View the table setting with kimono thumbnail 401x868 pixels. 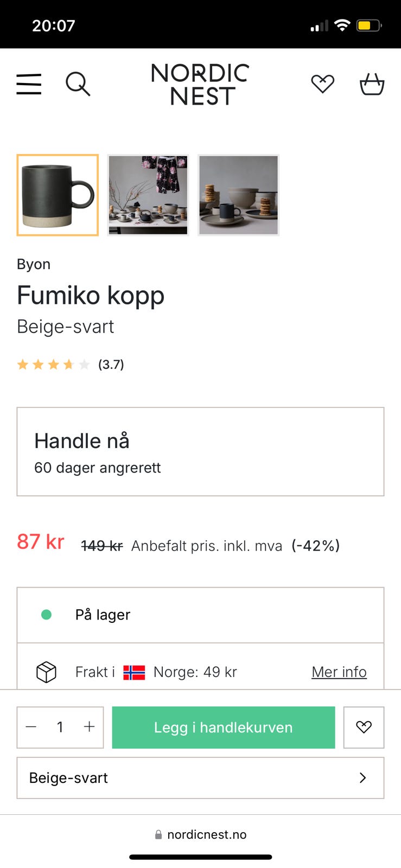point(148,195)
